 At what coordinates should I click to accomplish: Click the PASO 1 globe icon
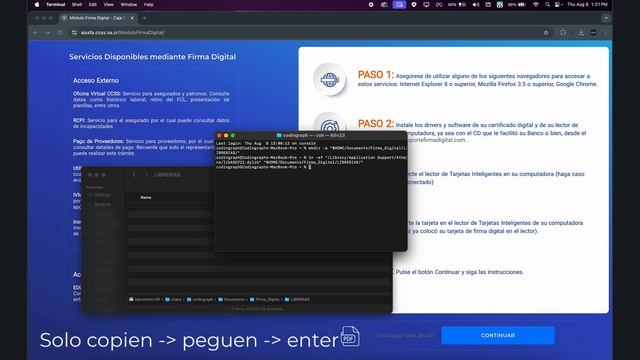click(330, 80)
